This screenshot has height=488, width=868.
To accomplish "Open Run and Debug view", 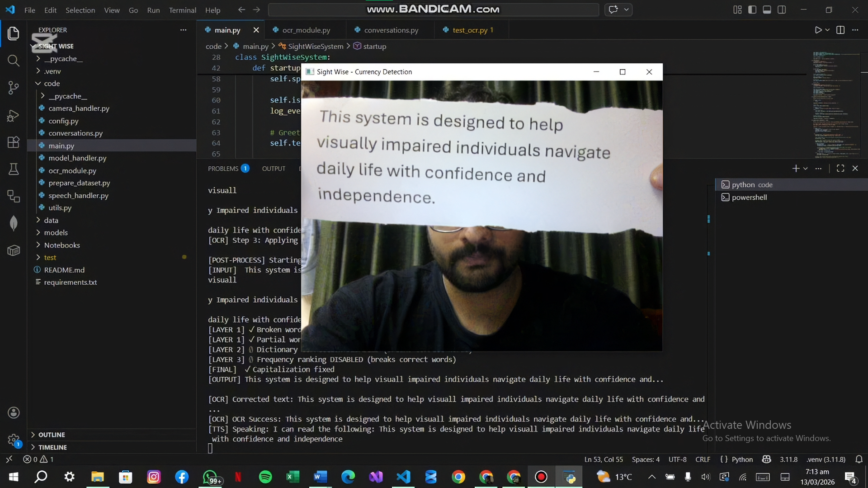I will pos(14,116).
